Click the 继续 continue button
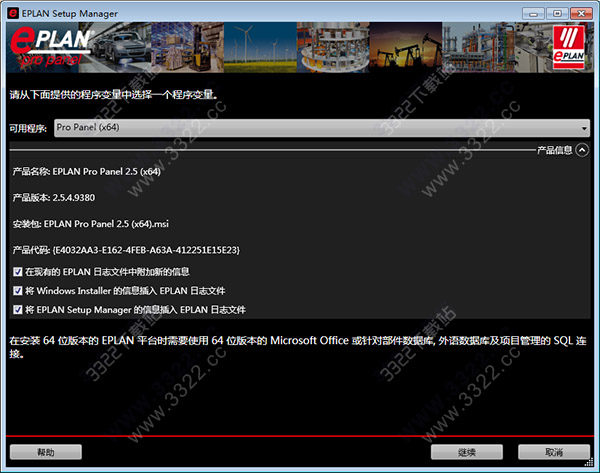The width and height of the screenshot is (600, 473). [x=467, y=452]
